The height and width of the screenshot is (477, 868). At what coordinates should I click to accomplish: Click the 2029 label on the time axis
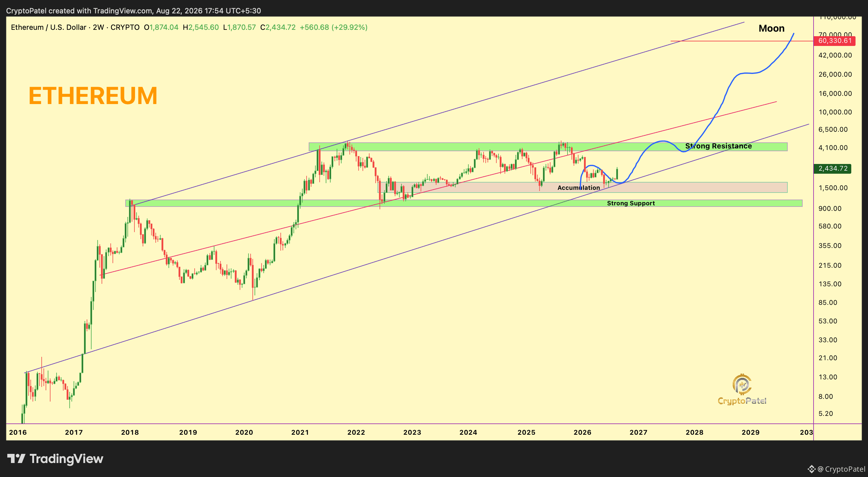(751, 433)
